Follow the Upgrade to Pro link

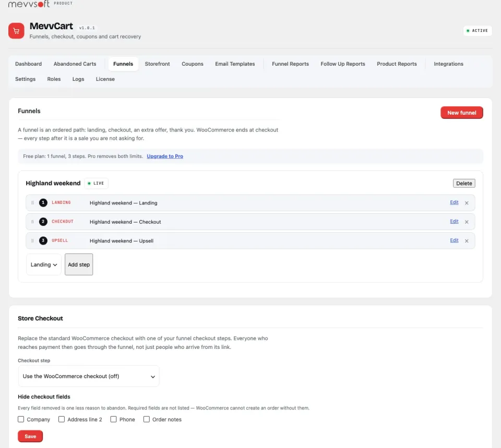pyautogui.click(x=165, y=156)
